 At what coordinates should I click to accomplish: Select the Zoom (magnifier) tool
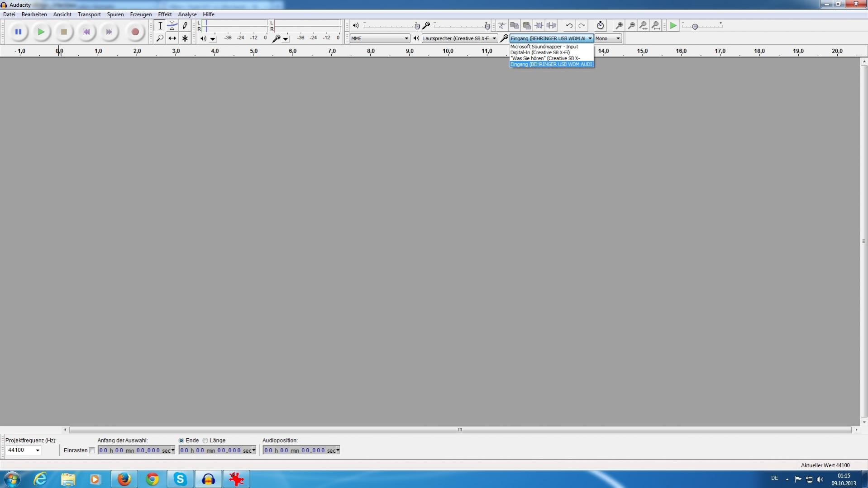160,38
